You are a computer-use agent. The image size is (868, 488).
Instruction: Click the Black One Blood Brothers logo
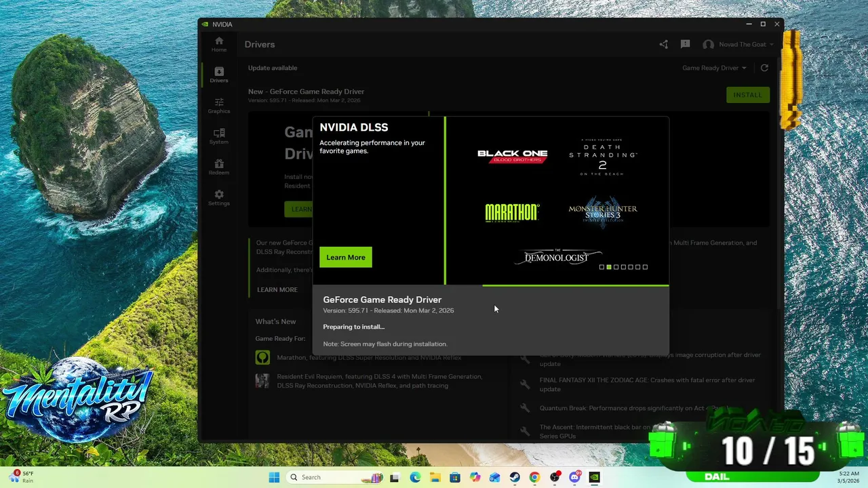click(x=512, y=157)
